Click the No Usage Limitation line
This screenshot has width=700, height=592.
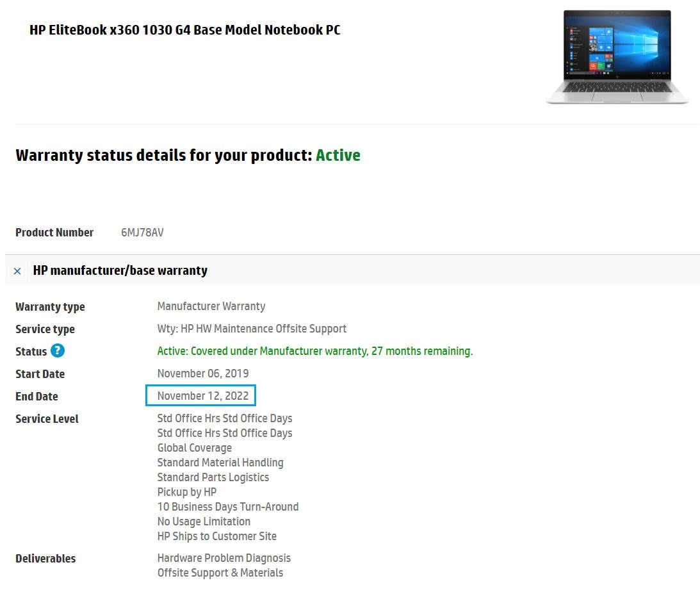(x=204, y=522)
